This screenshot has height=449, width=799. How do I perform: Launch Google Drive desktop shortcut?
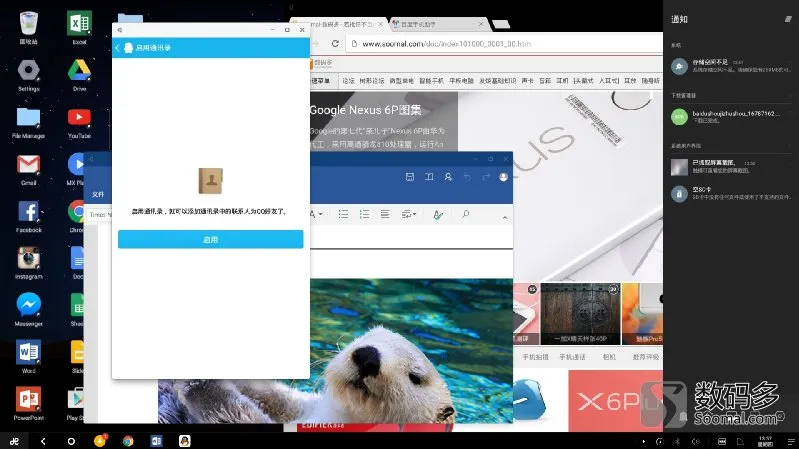[79, 74]
